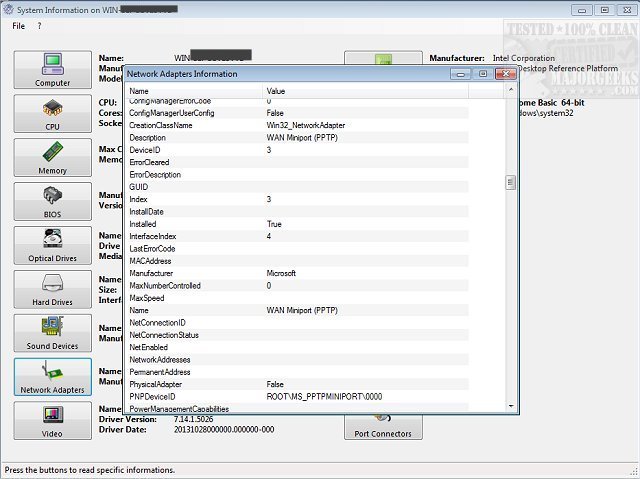
Task: Click the ROOT\MS_PPTPMINIPORT\0000 value
Action: [x=324, y=397]
